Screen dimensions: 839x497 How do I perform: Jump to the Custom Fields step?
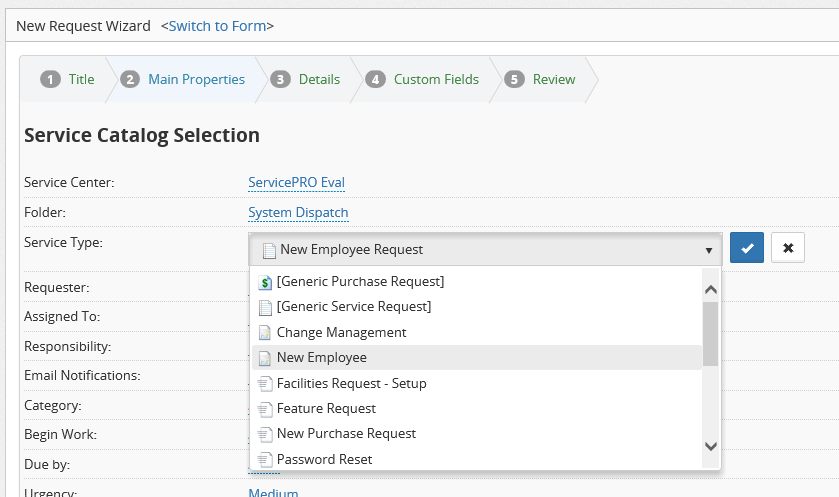424,80
